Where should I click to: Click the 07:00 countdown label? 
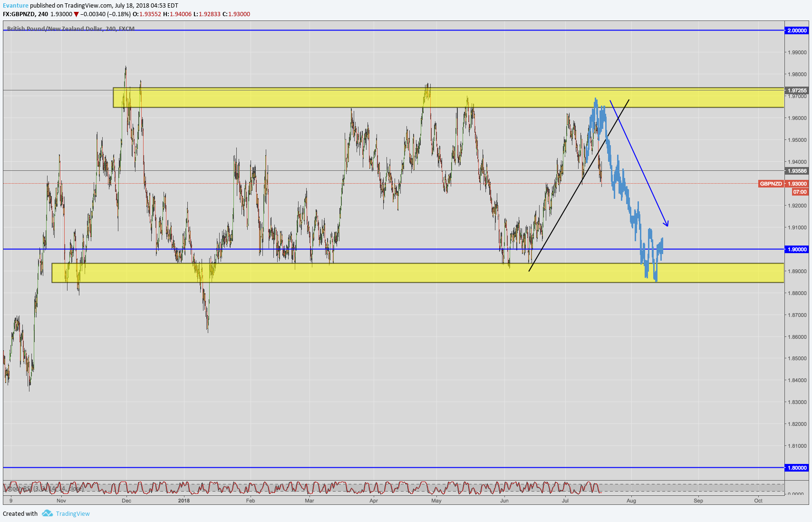[800, 192]
